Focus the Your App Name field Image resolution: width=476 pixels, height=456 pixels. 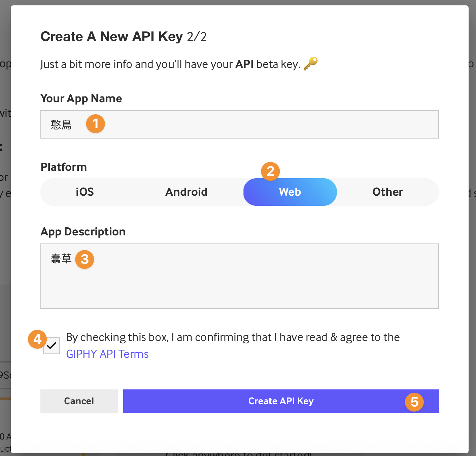[x=240, y=124]
